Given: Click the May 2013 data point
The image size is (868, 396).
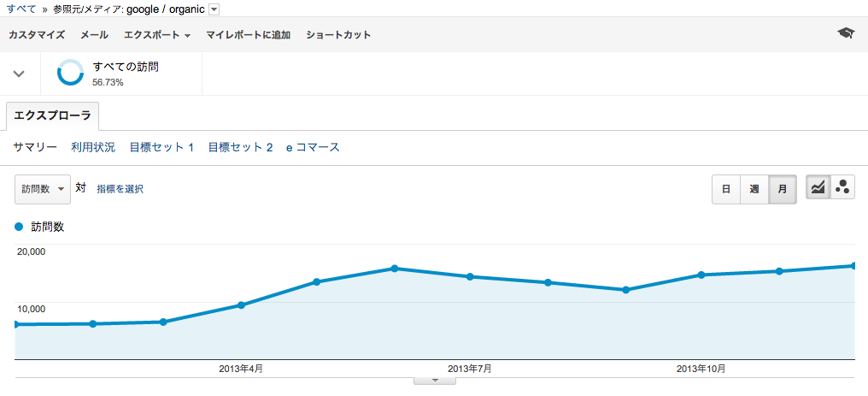Looking at the screenshot, I should 317,282.
